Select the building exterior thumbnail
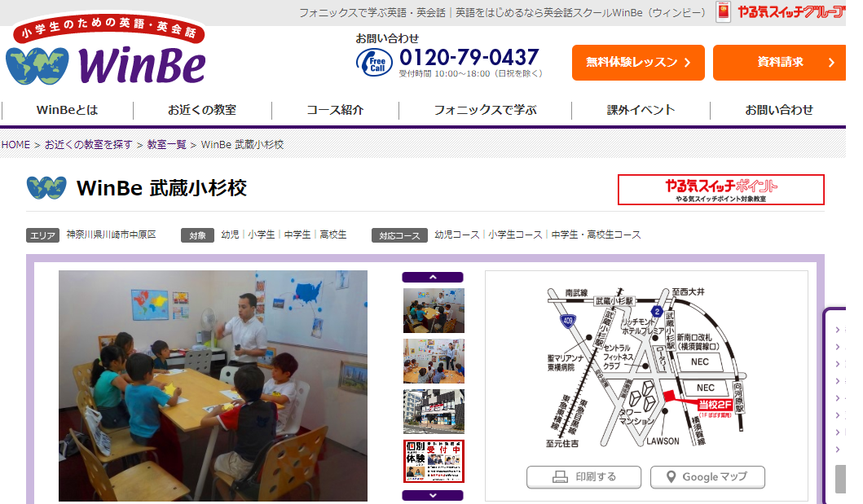This screenshot has width=863, height=504. click(x=434, y=412)
